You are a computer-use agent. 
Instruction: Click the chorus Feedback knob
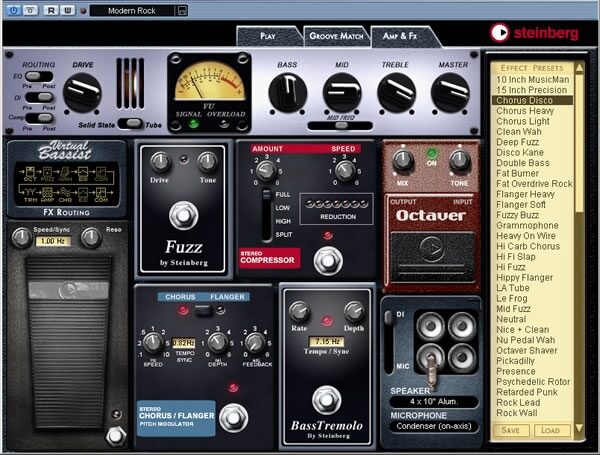tap(255, 342)
